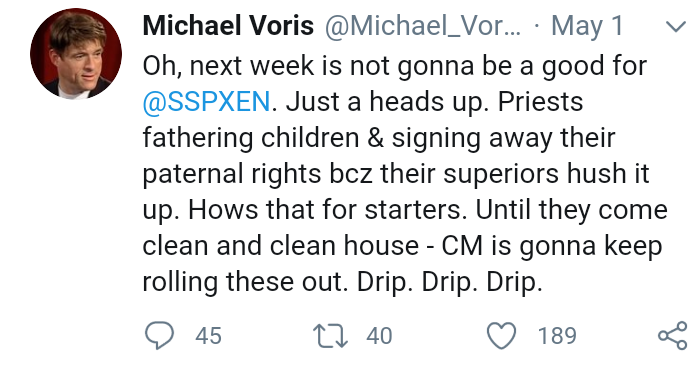Image resolution: width=700 pixels, height=367 pixels.
Task: View the 189 likes count
Action: (x=557, y=336)
